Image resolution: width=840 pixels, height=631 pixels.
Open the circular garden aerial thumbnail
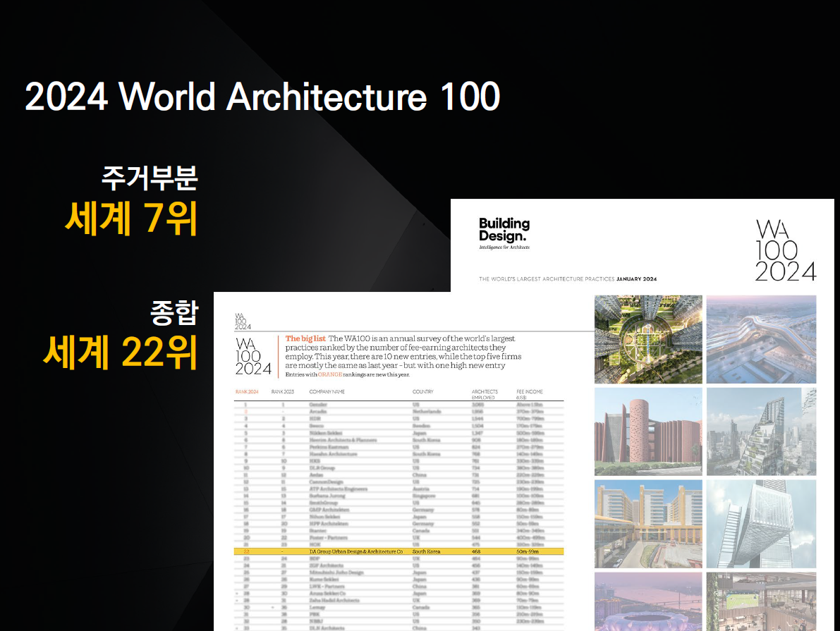tap(648, 339)
